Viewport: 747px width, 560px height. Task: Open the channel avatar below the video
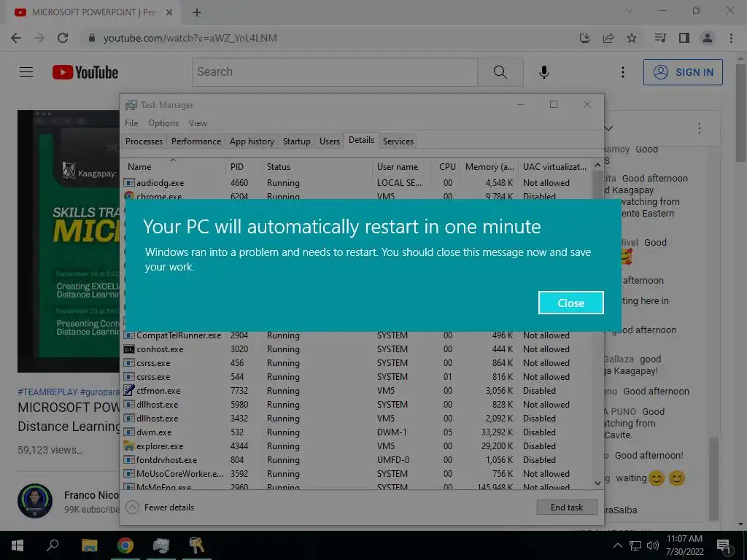coord(35,501)
